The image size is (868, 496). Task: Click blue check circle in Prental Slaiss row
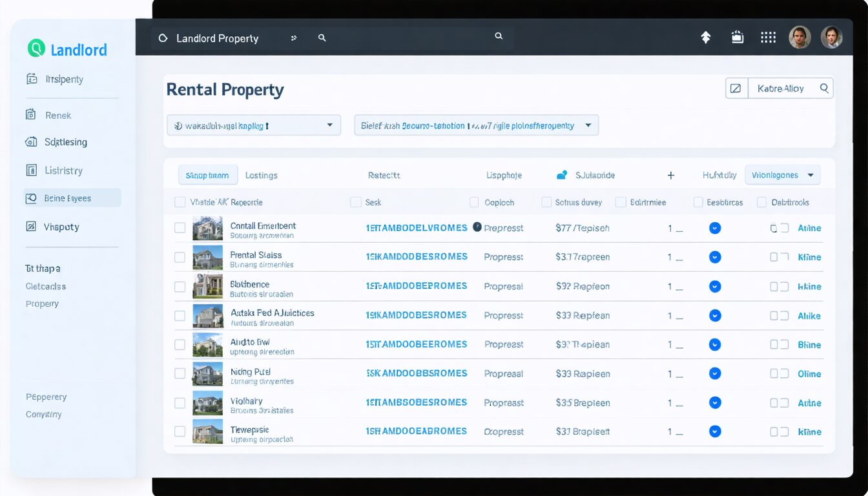point(715,257)
